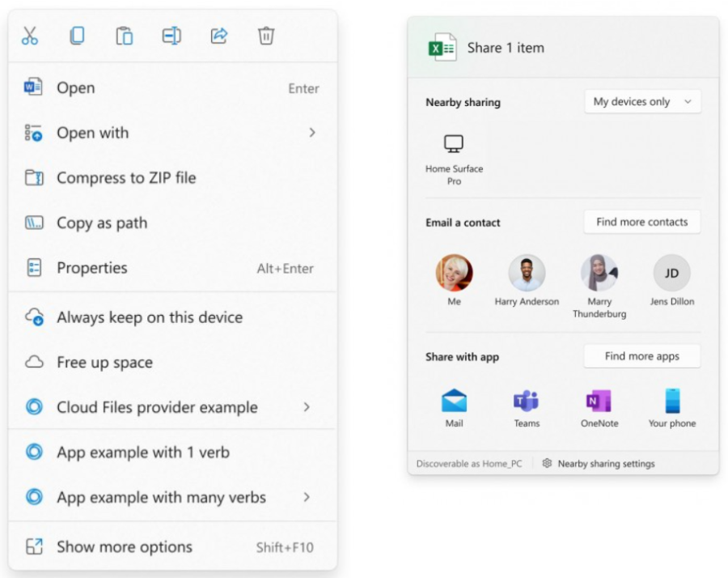Expand the Open with submenu
The image size is (728, 578).
pos(311,133)
